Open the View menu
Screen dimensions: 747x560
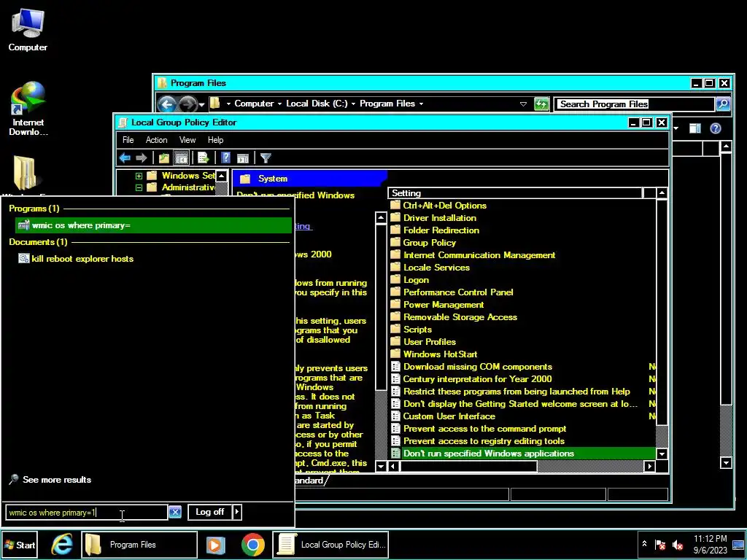coord(187,140)
